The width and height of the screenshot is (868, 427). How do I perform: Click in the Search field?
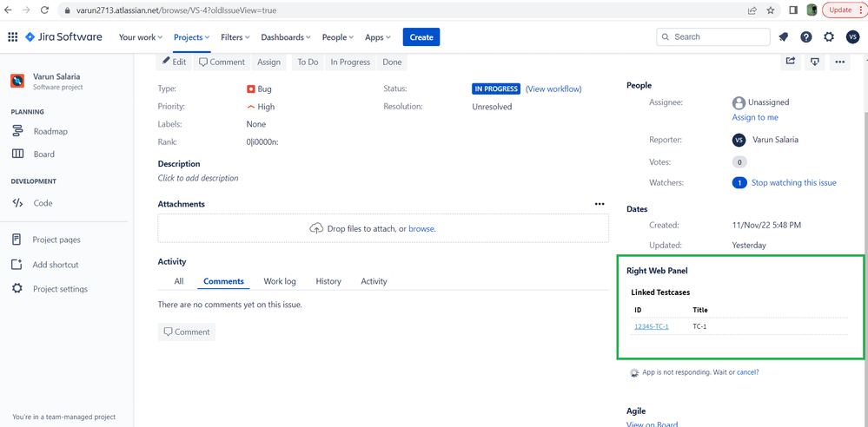(713, 37)
